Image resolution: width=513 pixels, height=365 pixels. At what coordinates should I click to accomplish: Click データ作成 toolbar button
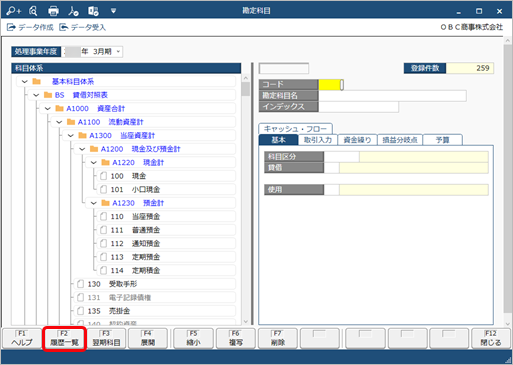(30, 27)
